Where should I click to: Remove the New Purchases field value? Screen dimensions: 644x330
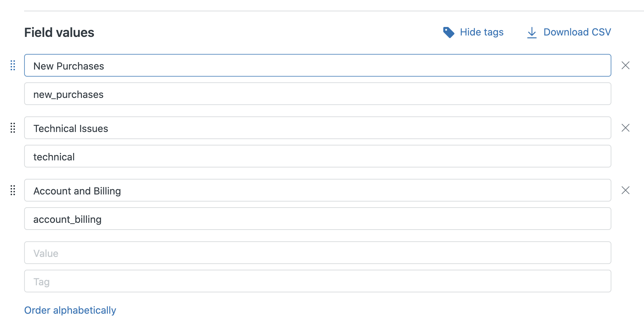tap(626, 65)
